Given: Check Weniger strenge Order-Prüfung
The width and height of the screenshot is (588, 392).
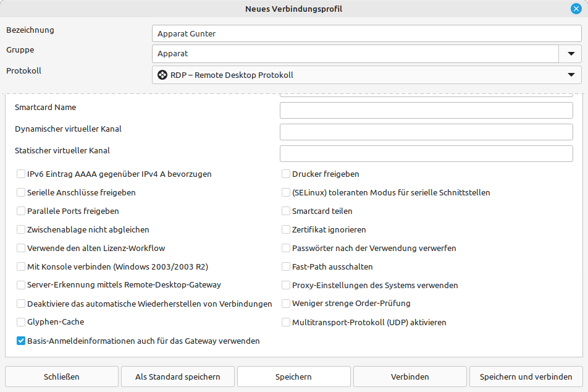Looking at the screenshot, I should 286,304.
